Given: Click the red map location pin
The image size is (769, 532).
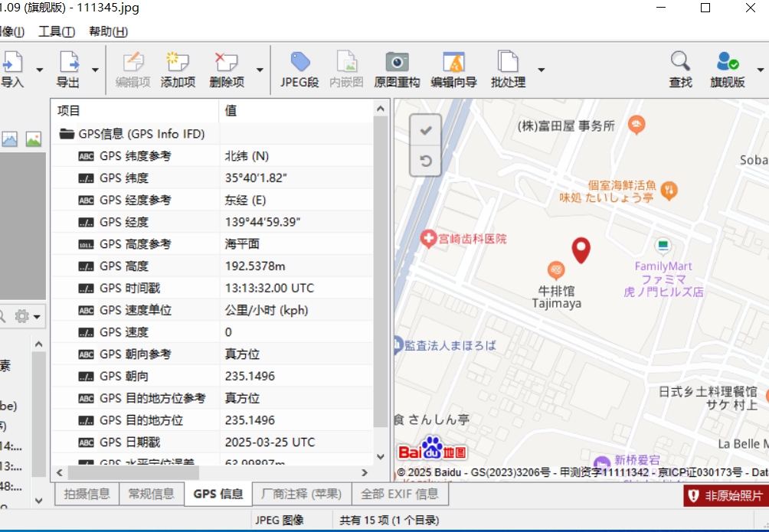Looking at the screenshot, I should pyautogui.click(x=581, y=250).
